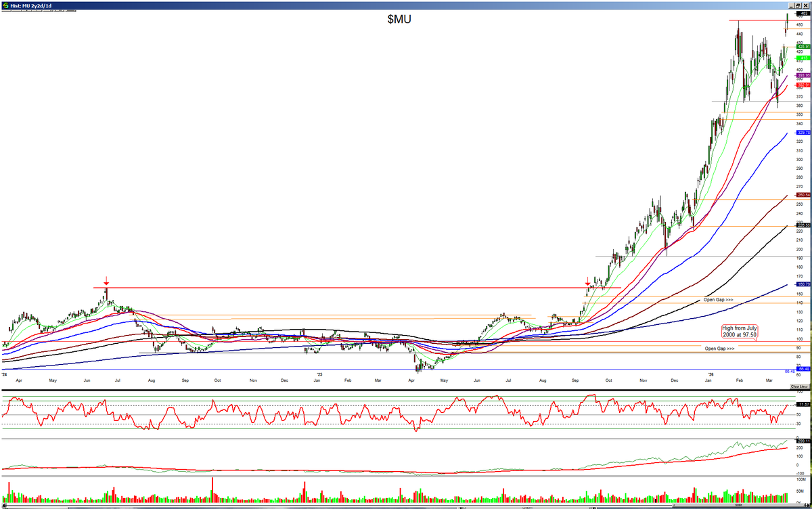Screen dimensions: 812x509
Task: Click the dark green 425.91 price label
Action: coord(803,47)
